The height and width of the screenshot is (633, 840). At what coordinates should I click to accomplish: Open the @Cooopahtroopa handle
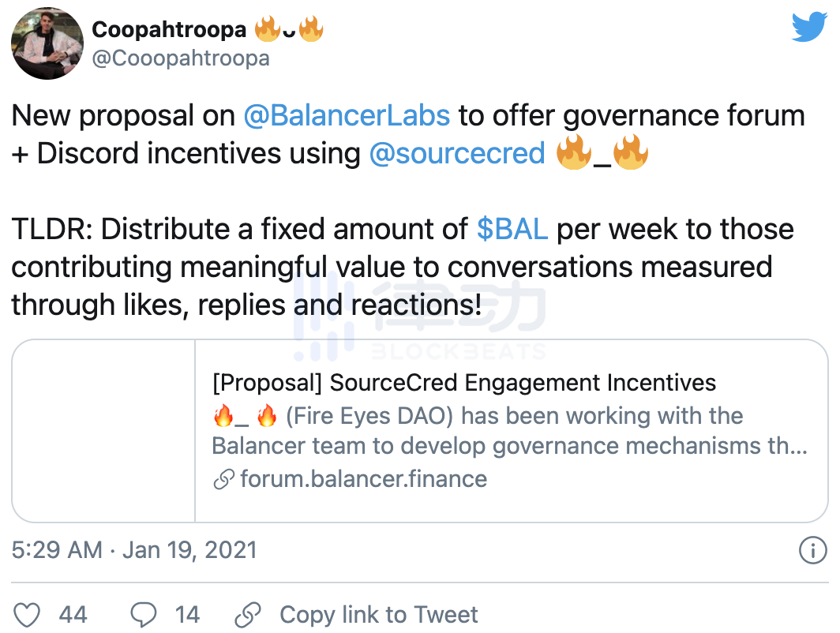tap(181, 58)
